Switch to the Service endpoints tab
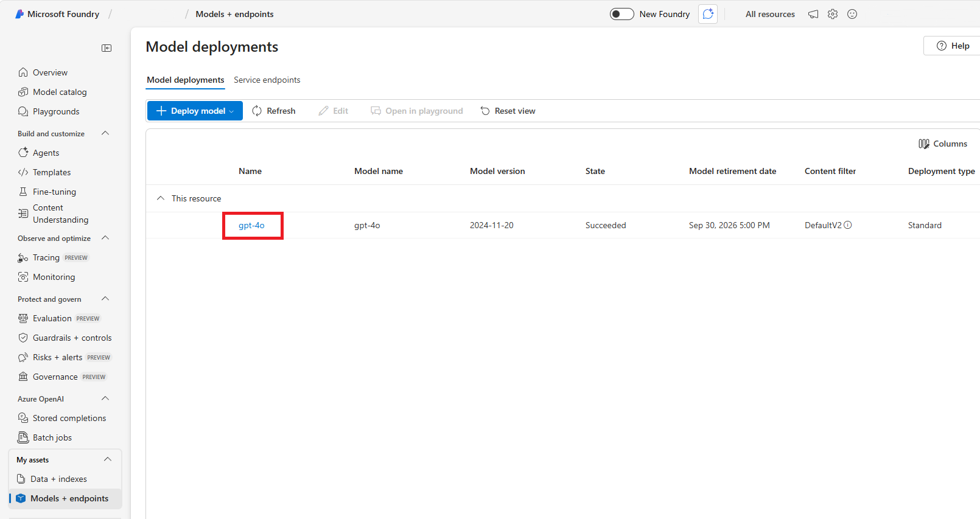The width and height of the screenshot is (980, 519). (x=267, y=80)
